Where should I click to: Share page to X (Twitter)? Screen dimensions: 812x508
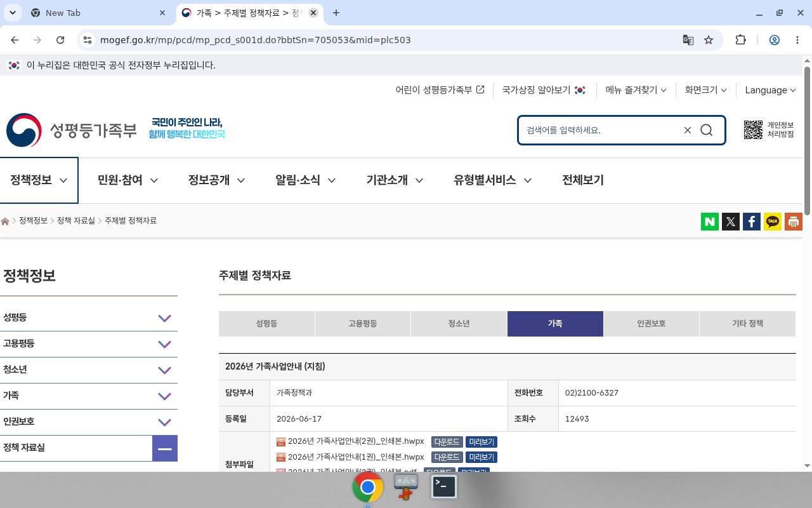coord(731,222)
